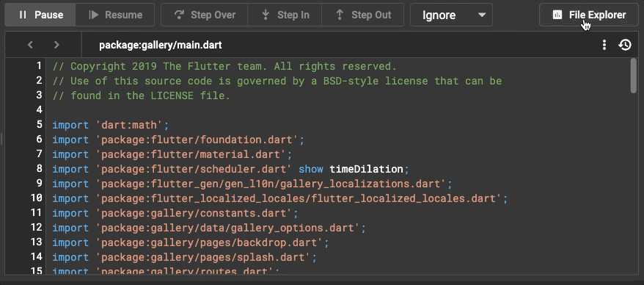Viewport: 644px width, 285px height.
Task: Click the Step In down-arrow icon
Action: 266,15
